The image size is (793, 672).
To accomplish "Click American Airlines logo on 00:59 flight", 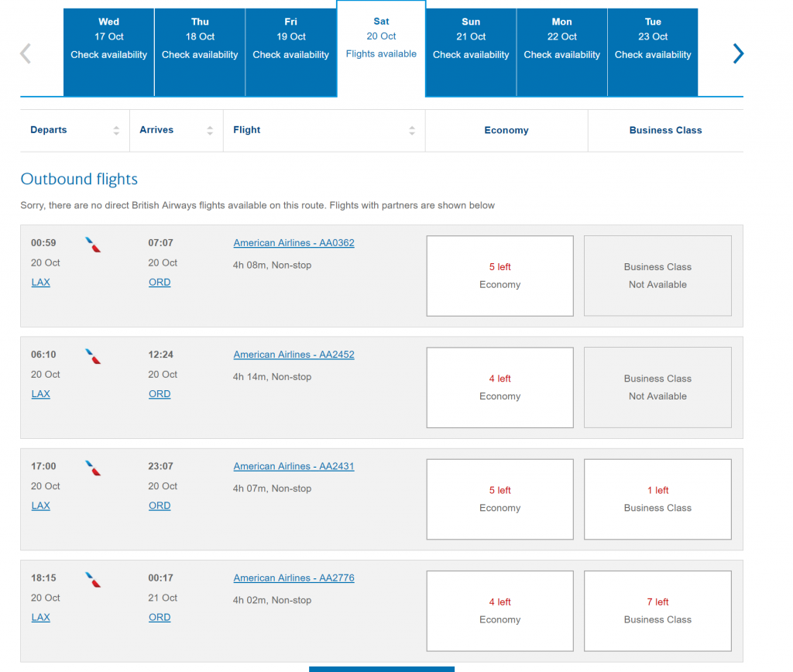I will pos(93,245).
